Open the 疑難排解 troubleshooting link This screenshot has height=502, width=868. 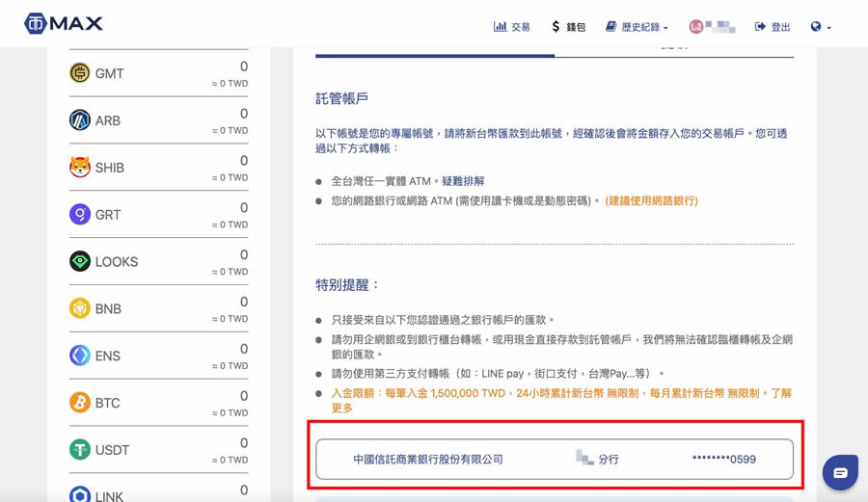[463, 181]
